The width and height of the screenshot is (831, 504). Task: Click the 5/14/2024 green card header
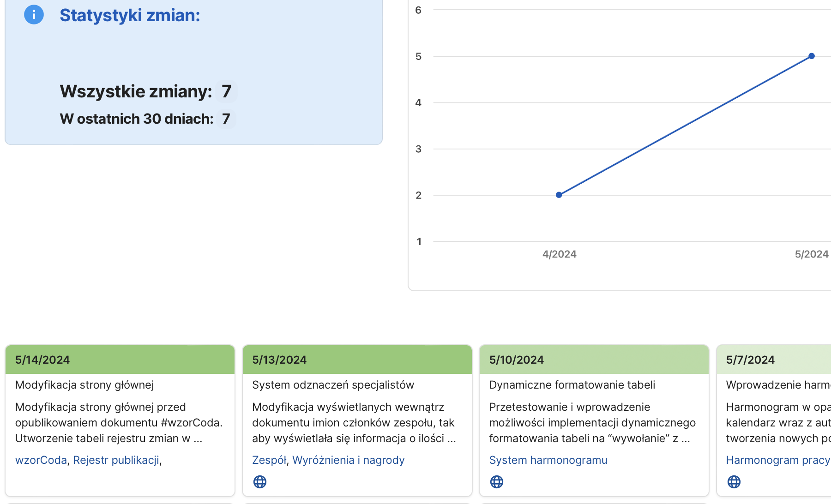click(120, 360)
